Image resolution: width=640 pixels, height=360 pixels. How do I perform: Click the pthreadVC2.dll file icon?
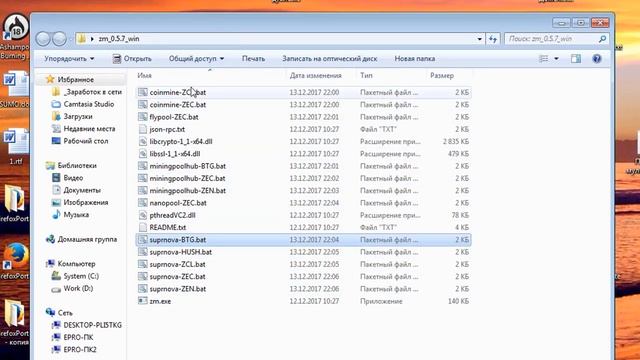pos(142,215)
